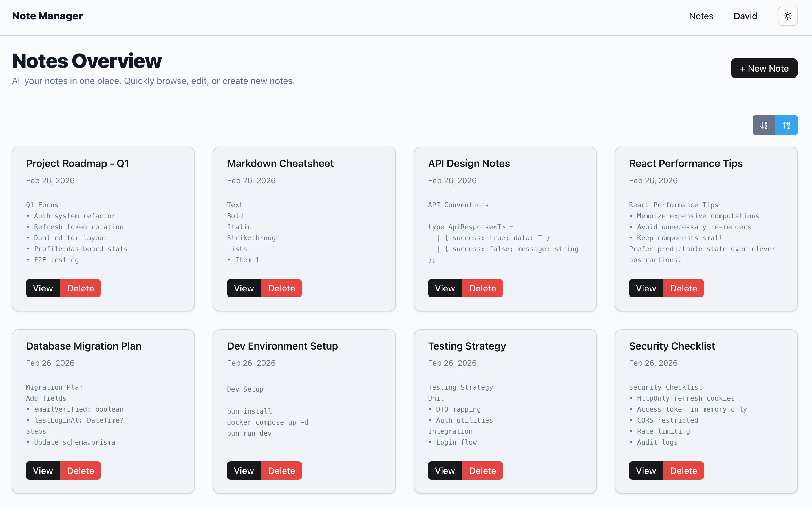
Task: View the Database Migration Plan note
Action: coord(43,471)
